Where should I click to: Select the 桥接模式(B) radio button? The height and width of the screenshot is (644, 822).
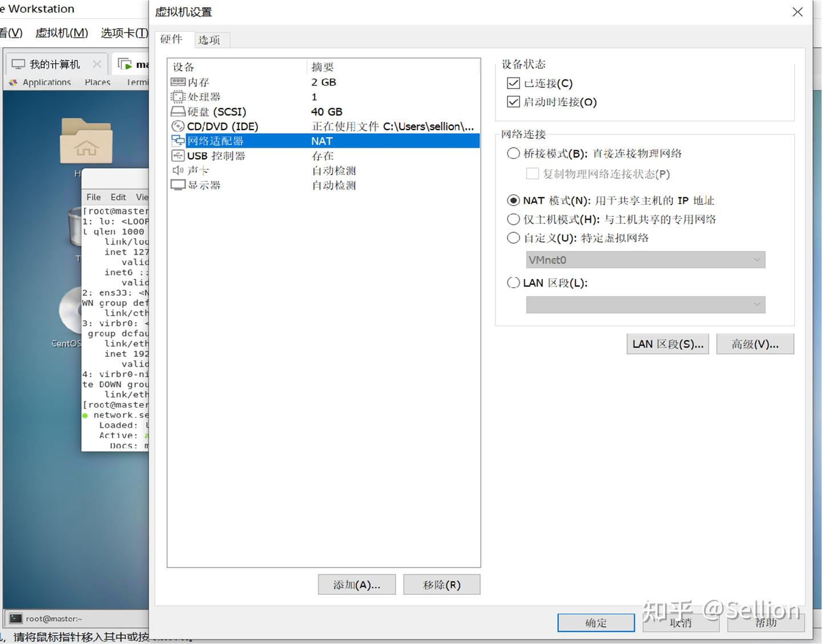(x=513, y=153)
